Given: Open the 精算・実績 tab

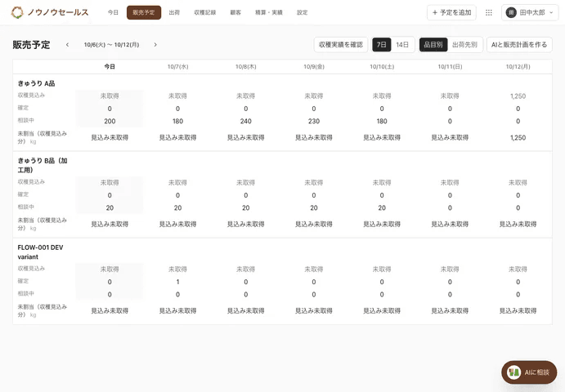Looking at the screenshot, I should tap(269, 12).
